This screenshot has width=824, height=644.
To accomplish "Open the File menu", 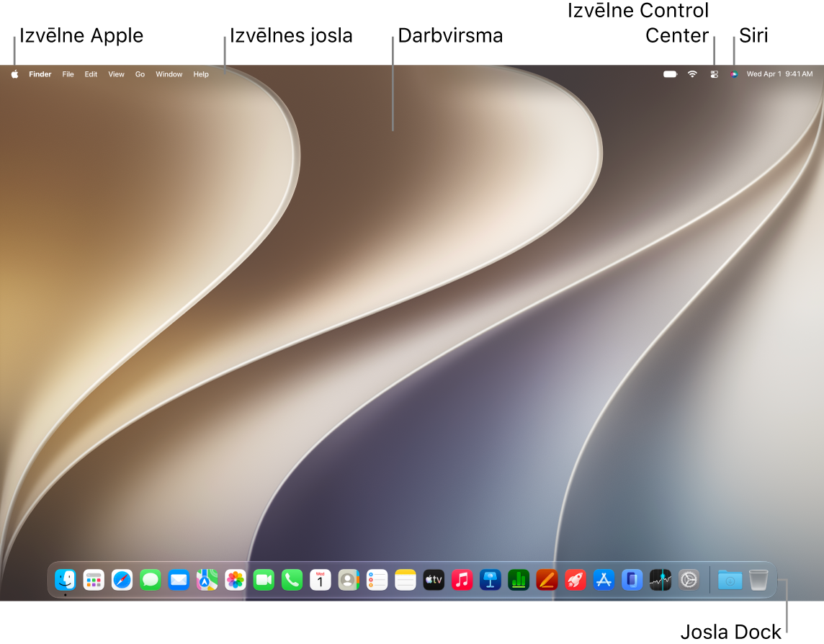I will pos(68,74).
